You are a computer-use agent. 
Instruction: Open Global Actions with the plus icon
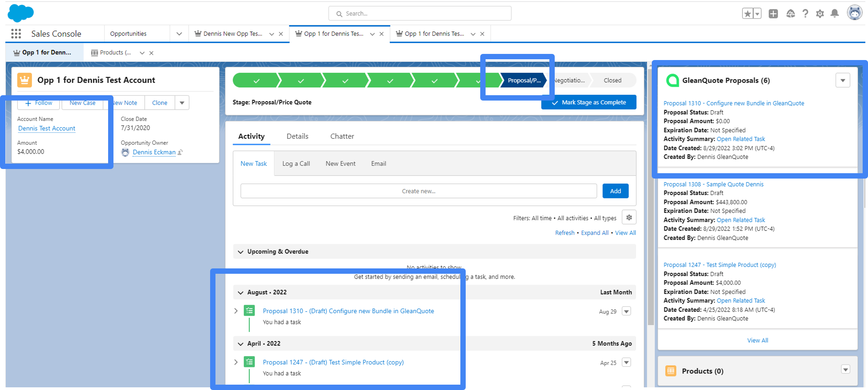click(x=774, y=13)
